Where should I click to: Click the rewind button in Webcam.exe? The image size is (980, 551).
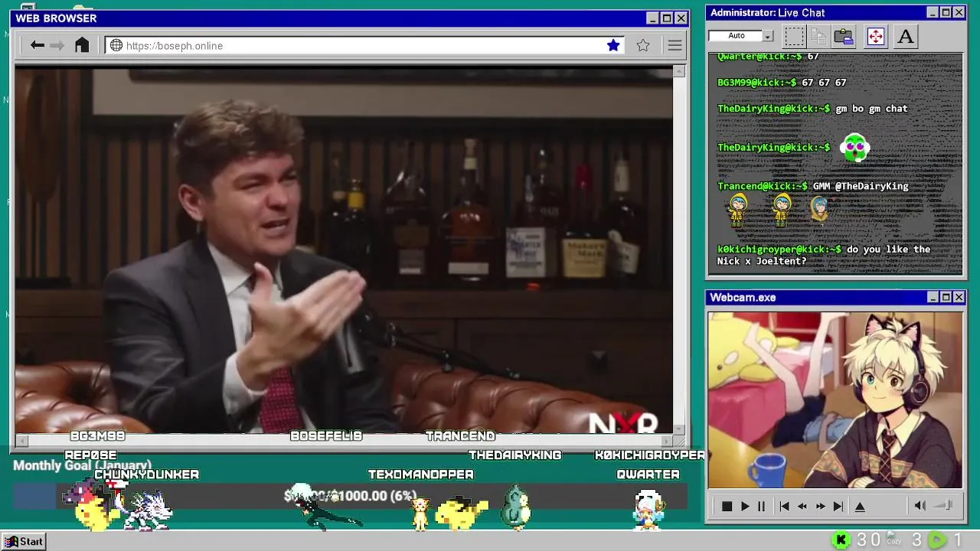click(802, 507)
